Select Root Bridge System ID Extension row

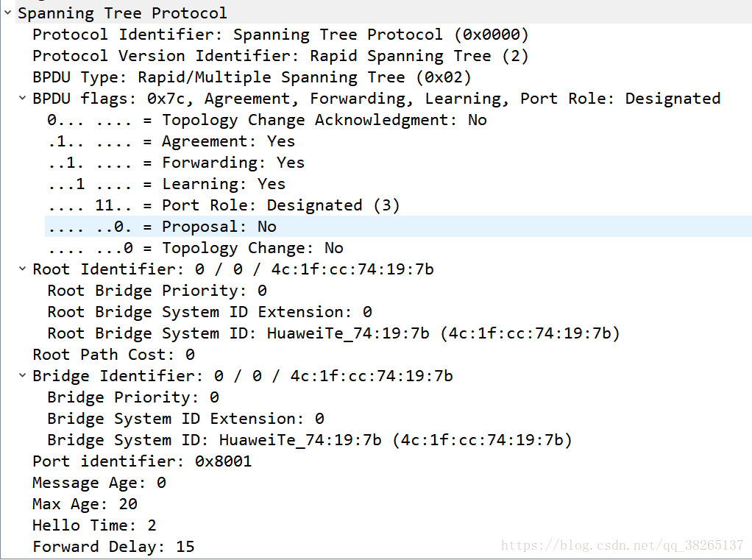pyautogui.click(x=210, y=312)
